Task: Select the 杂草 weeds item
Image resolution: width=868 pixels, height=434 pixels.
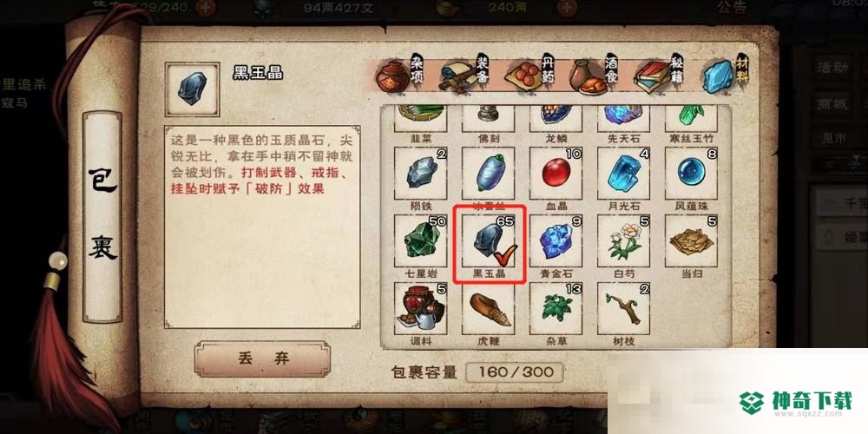Action: click(556, 308)
